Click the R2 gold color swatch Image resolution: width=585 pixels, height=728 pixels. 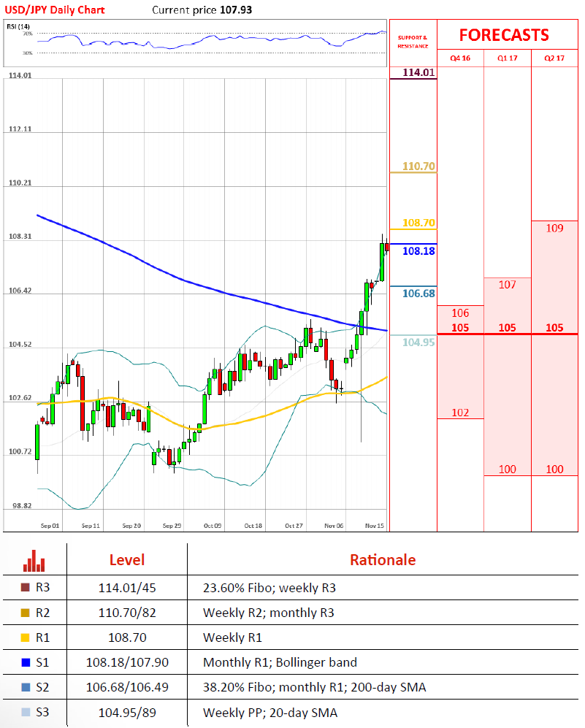(26, 613)
